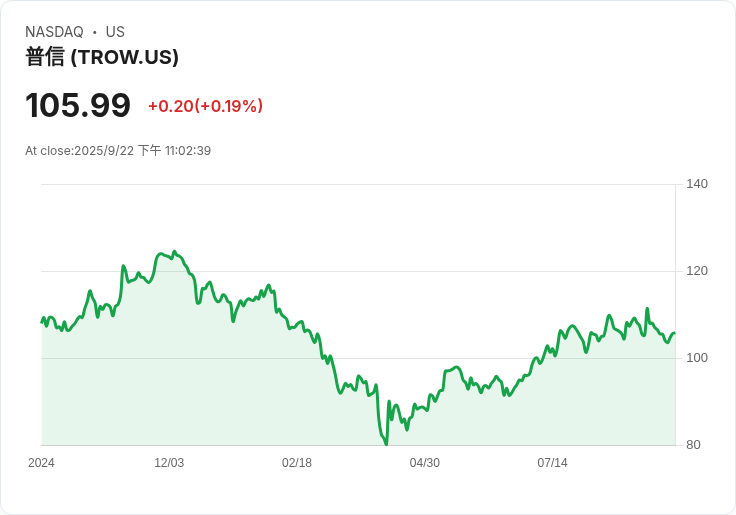Click the NASDAQ exchange label

pyautogui.click(x=54, y=32)
